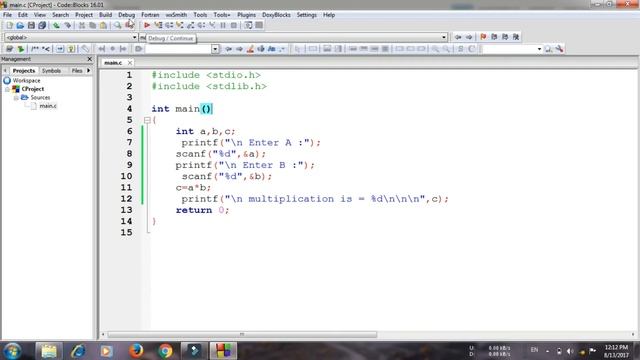Click the Various info debugger icon
The height and width of the screenshot is (360, 640).
point(259,25)
